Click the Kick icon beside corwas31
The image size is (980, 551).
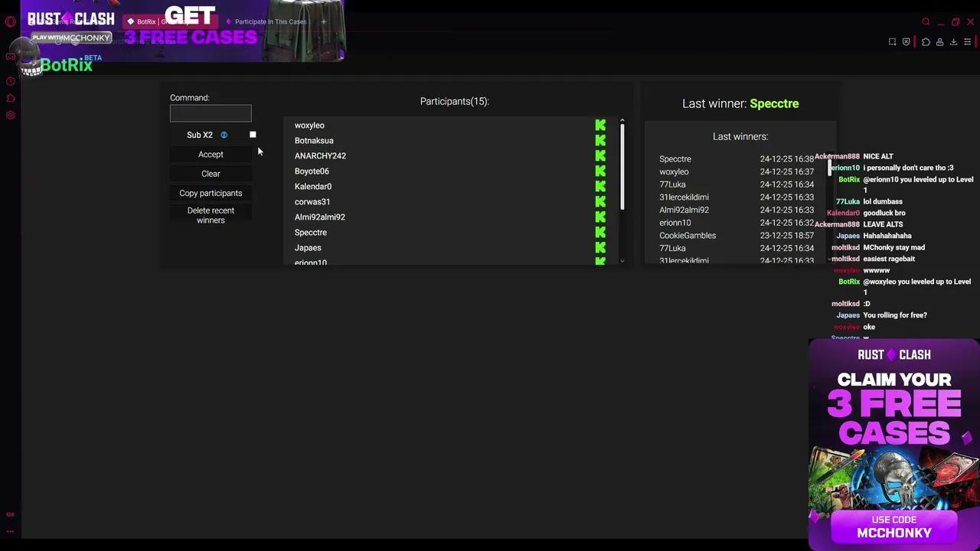tap(600, 201)
